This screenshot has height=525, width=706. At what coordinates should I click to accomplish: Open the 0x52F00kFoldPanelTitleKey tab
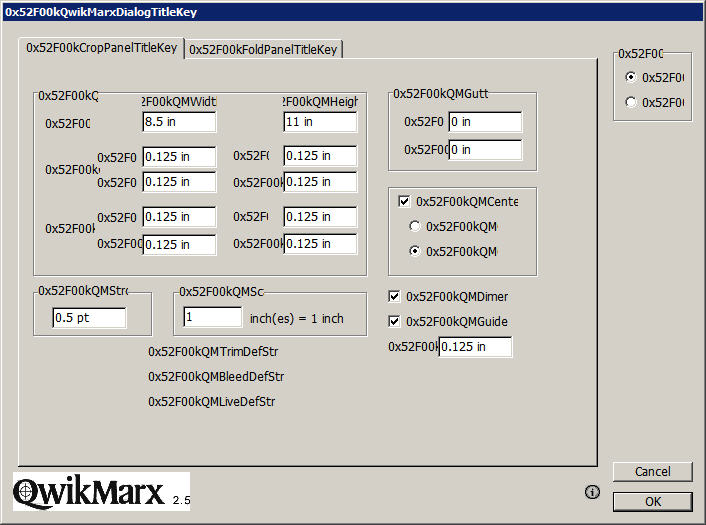coord(263,50)
